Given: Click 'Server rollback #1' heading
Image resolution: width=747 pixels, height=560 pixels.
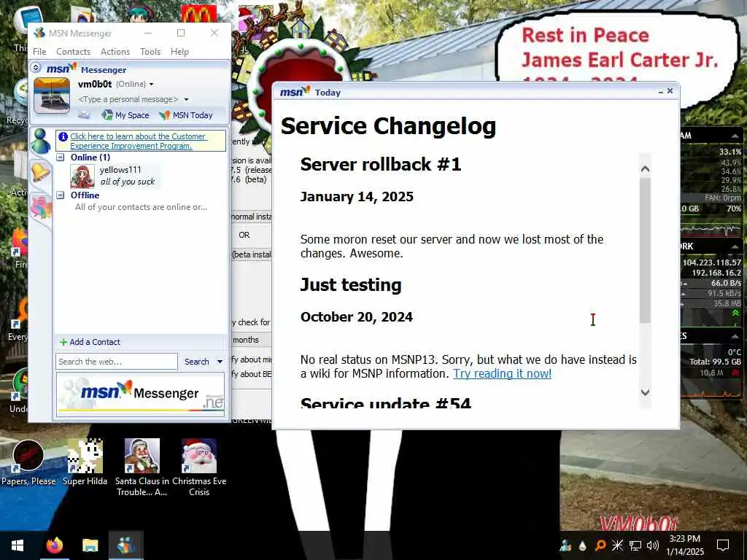Looking at the screenshot, I should (381, 164).
